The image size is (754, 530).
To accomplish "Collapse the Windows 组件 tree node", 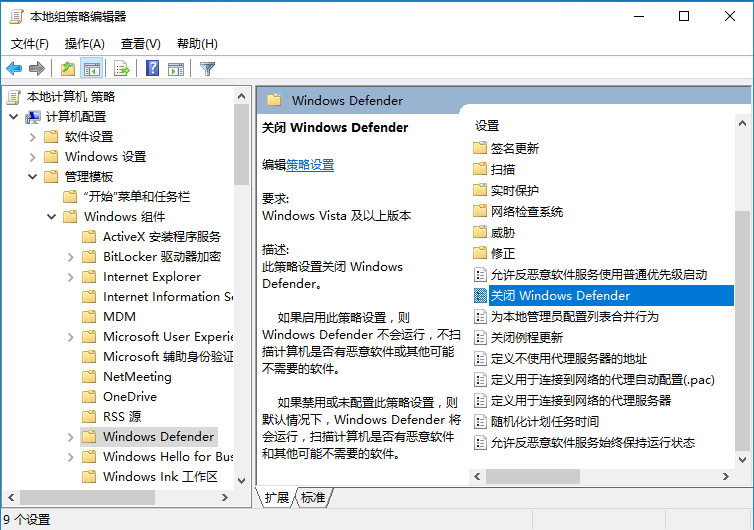I will click(x=51, y=216).
